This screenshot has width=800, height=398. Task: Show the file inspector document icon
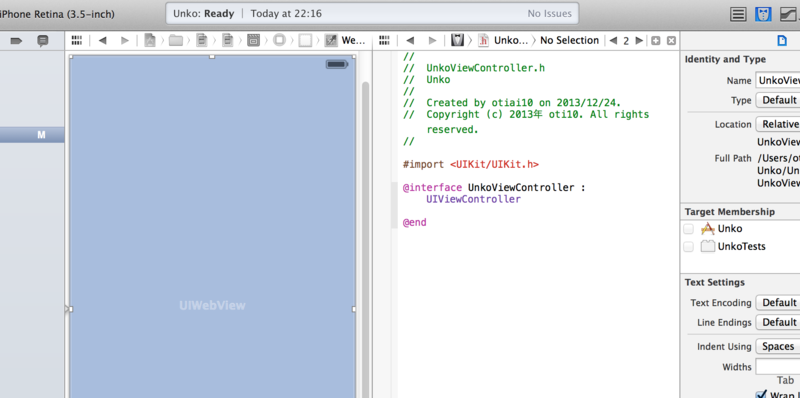point(782,41)
